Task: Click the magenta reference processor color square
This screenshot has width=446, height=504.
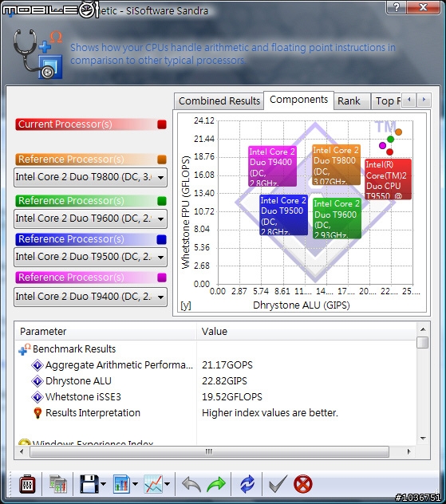Action: tap(162, 278)
